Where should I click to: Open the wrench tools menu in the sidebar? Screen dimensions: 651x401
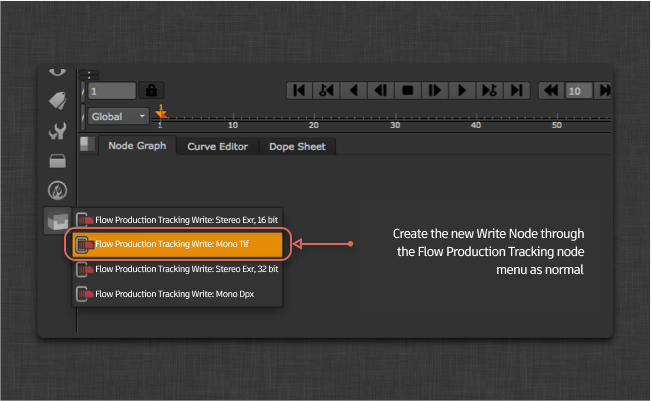point(57,130)
